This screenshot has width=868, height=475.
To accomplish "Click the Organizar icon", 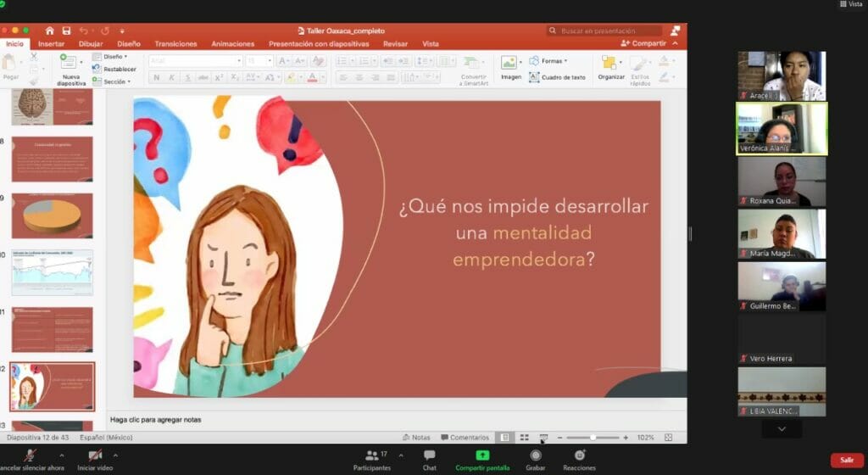I will pos(609,64).
